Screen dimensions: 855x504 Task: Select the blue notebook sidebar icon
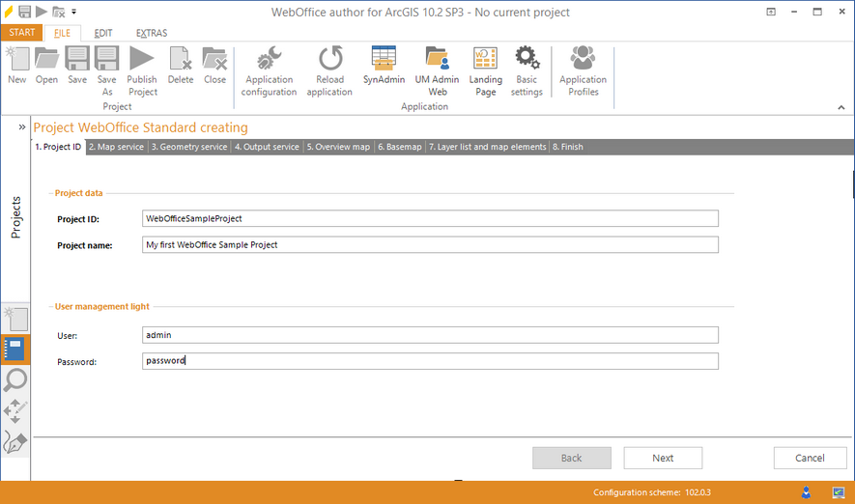point(14,350)
